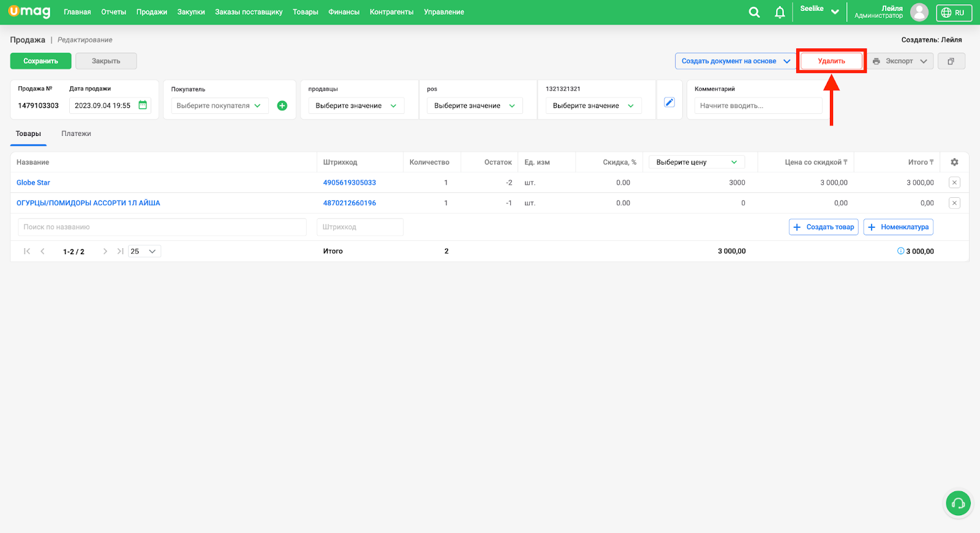This screenshot has width=980, height=533.
Task: Open Товары menu in top bar
Action: point(305,12)
